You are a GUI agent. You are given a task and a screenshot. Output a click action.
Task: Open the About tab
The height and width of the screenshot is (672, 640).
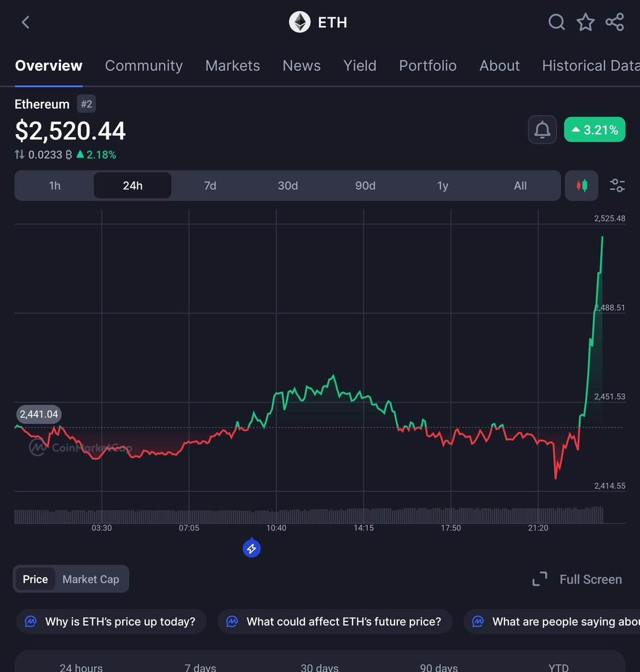point(499,66)
